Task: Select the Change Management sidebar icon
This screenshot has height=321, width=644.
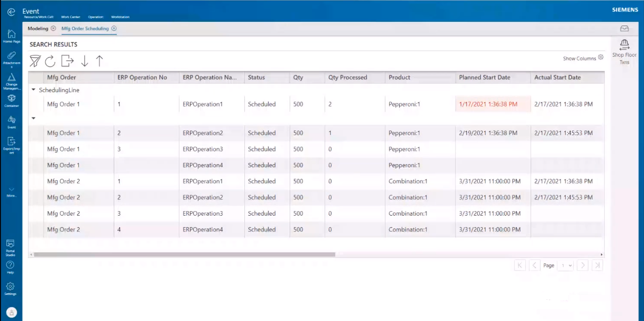Action: tap(11, 79)
